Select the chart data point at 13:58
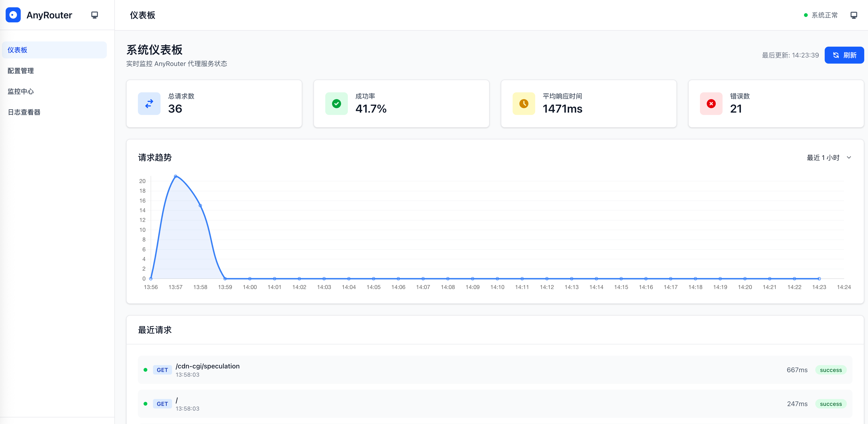This screenshot has width=868, height=424. pos(200,205)
